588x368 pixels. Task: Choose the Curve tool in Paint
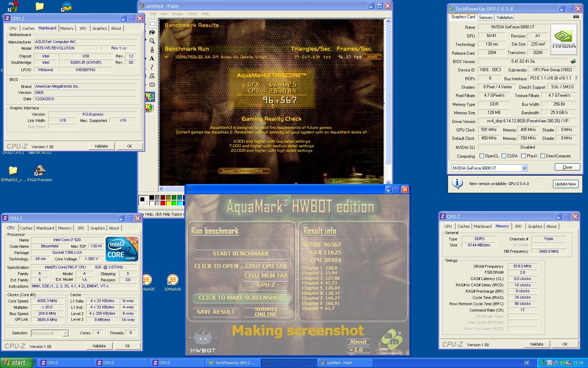(152, 67)
